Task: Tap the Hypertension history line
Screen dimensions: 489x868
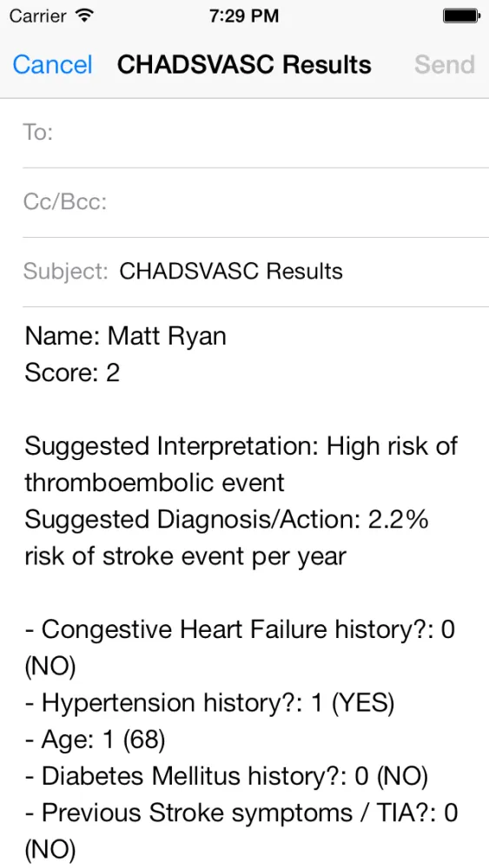Action: 210,703
